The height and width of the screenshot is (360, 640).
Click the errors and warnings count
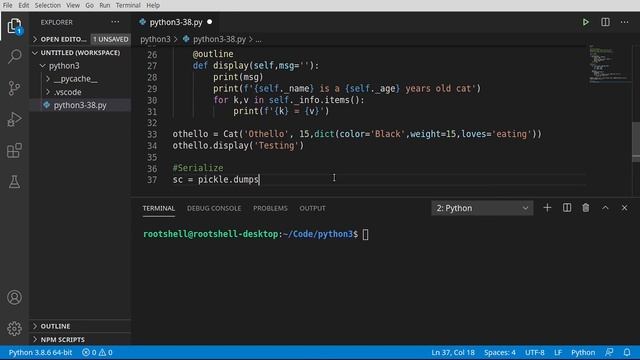coord(97,352)
